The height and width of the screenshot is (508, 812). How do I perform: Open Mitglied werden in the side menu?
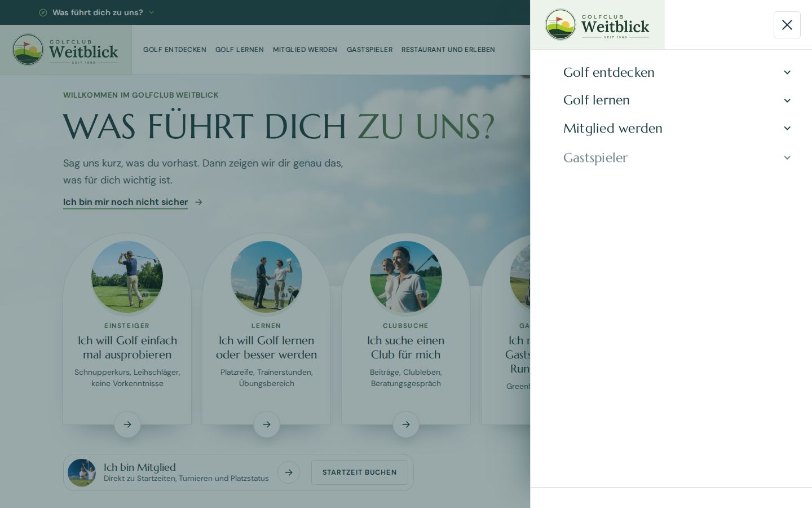point(613,128)
